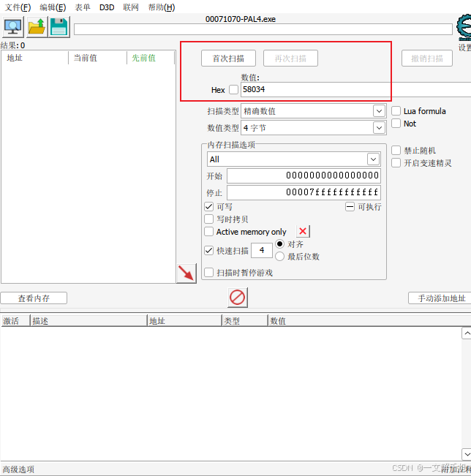The width and height of the screenshot is (471, 476).
Task: Enable 扫描时暂停游戏 checkbox
Action: click(x=209, y=272)
